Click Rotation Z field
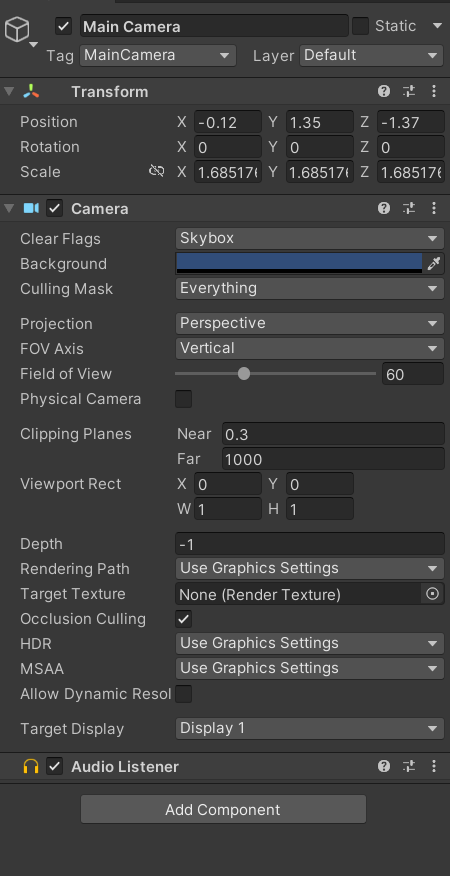The image size is (450, 876). coord(411,147)
